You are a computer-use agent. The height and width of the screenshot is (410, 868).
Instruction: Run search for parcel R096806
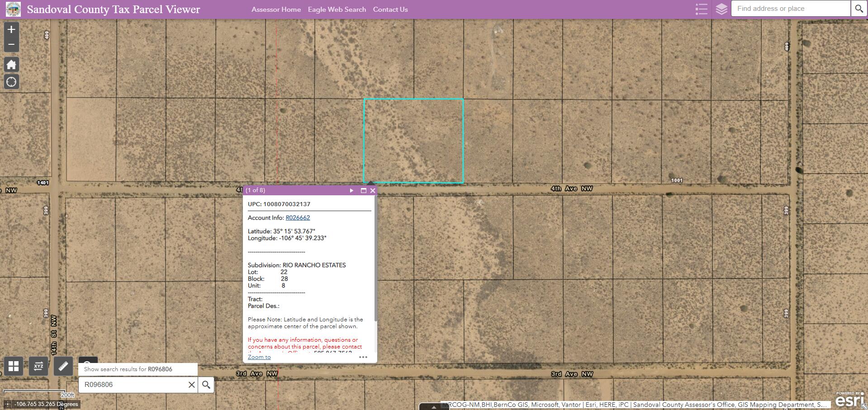coord(206,385)
